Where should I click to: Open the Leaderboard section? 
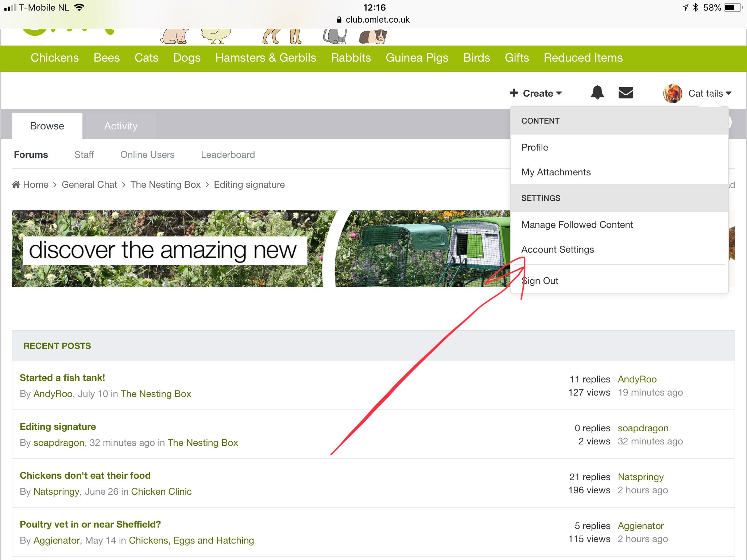point(228,155)
